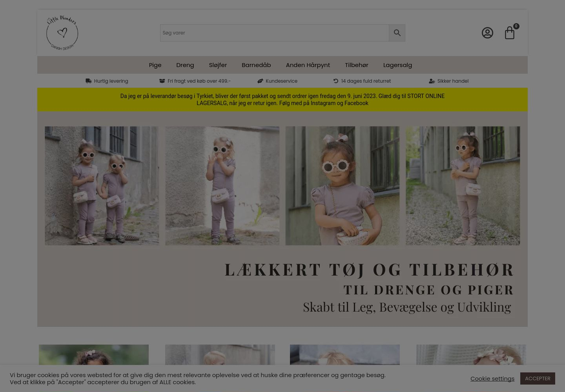Focus the 'Søg varer' search field
Image resolution: width=565 pixels, height=392 pixels.
[x=274, y=33]
